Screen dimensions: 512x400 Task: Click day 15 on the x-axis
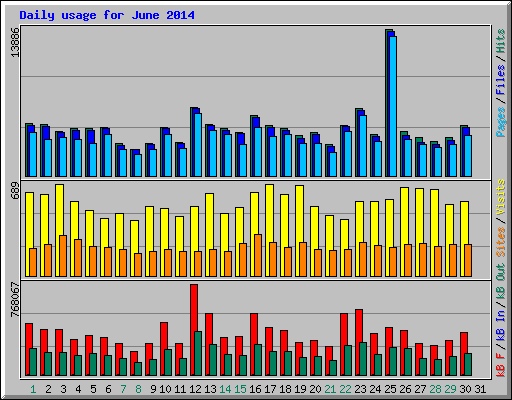pos(240,389)
